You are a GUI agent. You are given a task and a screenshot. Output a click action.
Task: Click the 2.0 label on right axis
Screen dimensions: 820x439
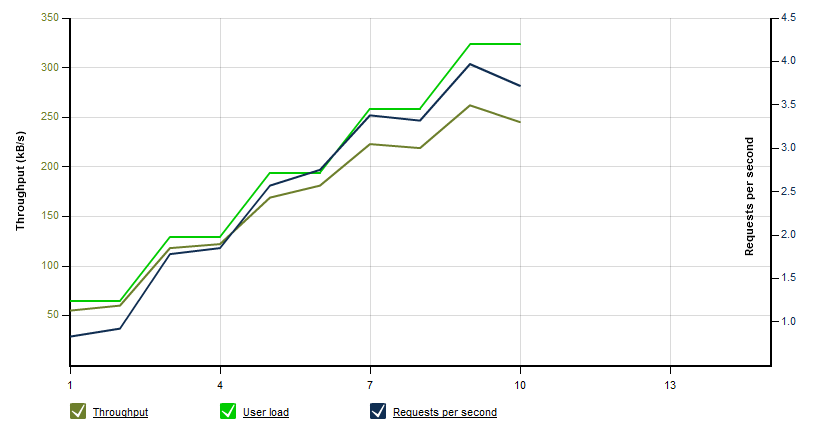pyautogui.click(x=789, y=234)
